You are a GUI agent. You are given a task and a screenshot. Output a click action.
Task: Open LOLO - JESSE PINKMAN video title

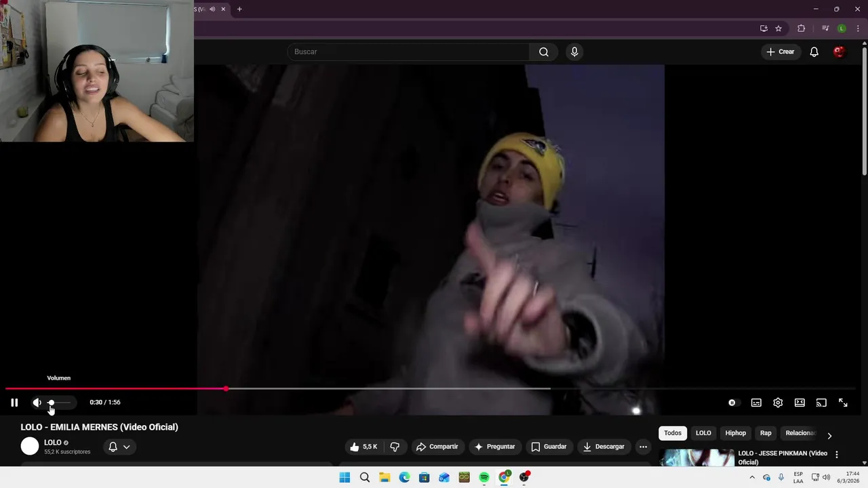coord(783,457)
